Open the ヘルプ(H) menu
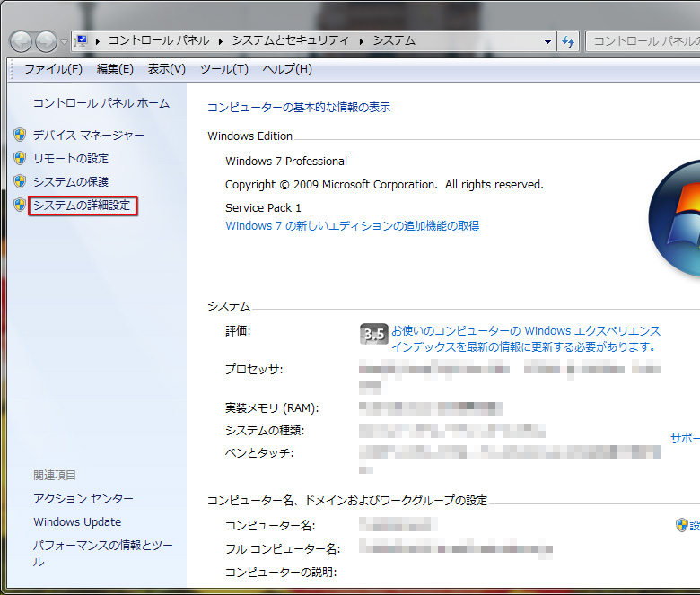This screenshot has width=700, height=595. pos(287,69)
